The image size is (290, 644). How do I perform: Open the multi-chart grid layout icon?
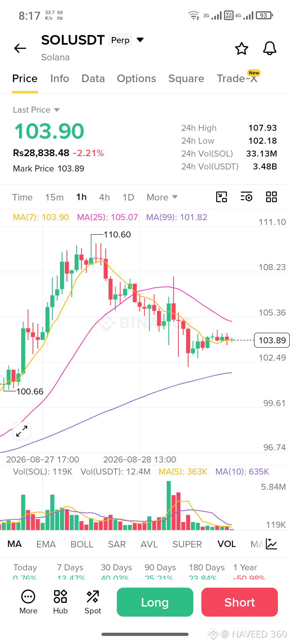[271, 197]
